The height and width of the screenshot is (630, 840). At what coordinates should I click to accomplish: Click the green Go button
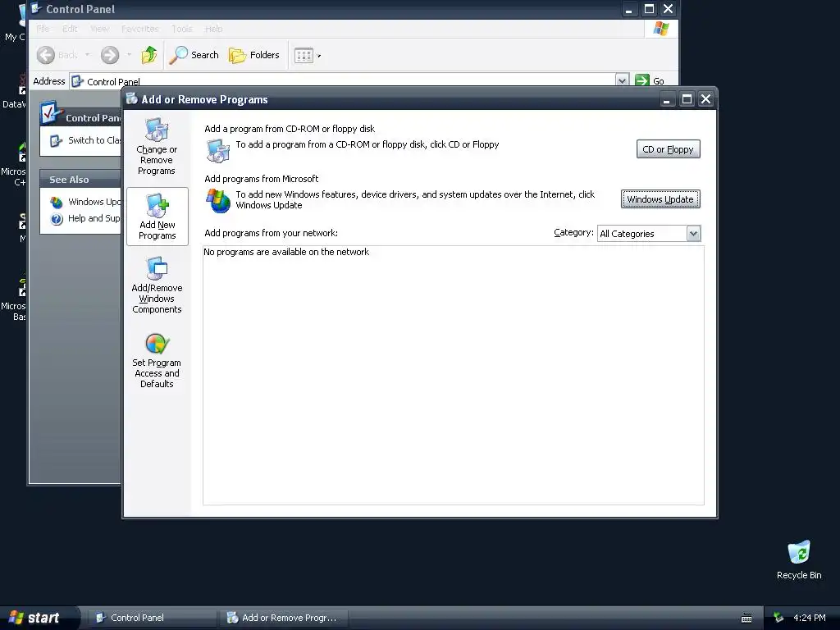650,81
